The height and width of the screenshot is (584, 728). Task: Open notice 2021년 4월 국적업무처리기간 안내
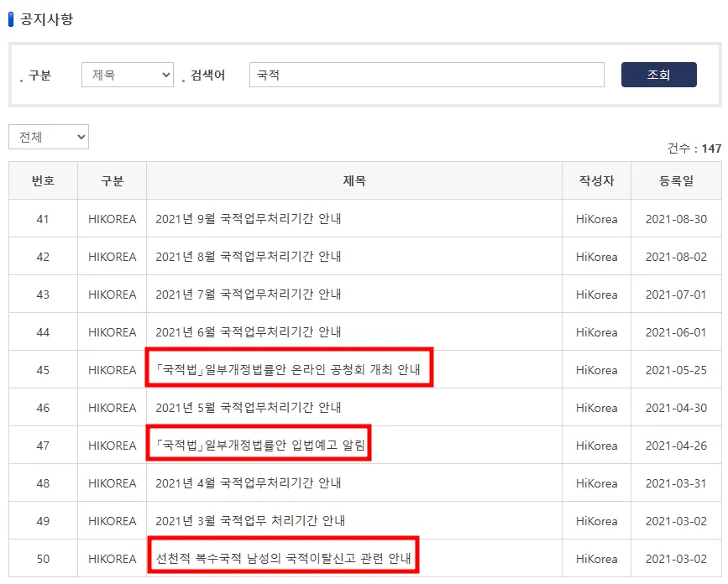click(x=249, y=483)
